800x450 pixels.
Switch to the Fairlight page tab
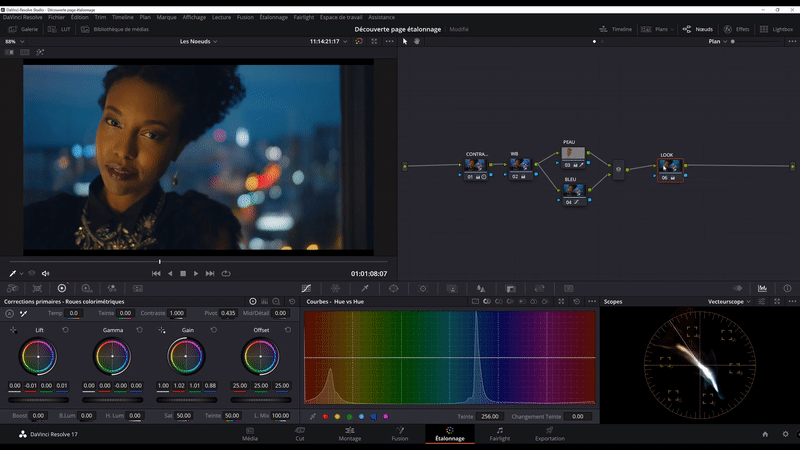[500, 434]
